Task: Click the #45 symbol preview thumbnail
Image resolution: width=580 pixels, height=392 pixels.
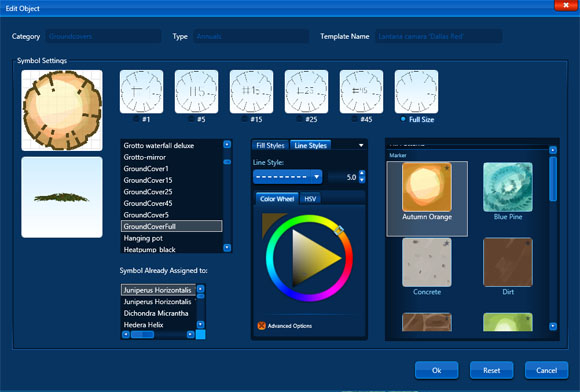Action: tap(361, 92)
